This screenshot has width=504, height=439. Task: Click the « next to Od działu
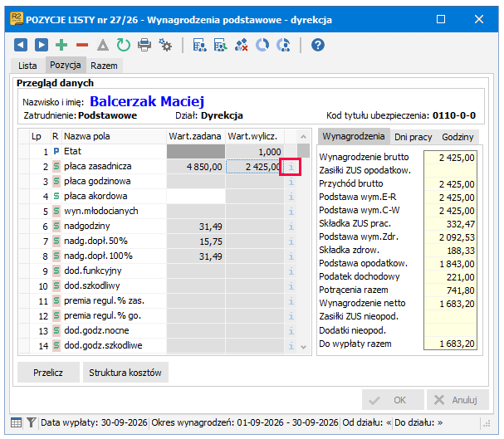(389, 422)
